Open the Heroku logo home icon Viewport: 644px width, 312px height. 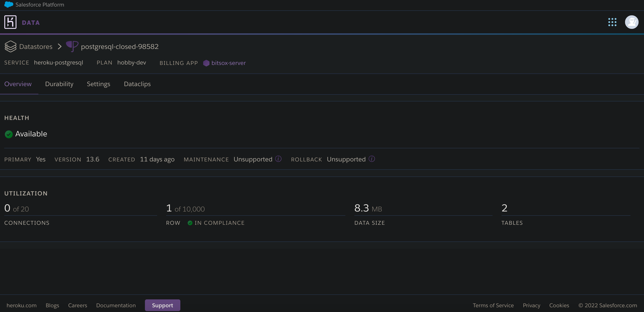pyautogui.click(x=10, y=22)
